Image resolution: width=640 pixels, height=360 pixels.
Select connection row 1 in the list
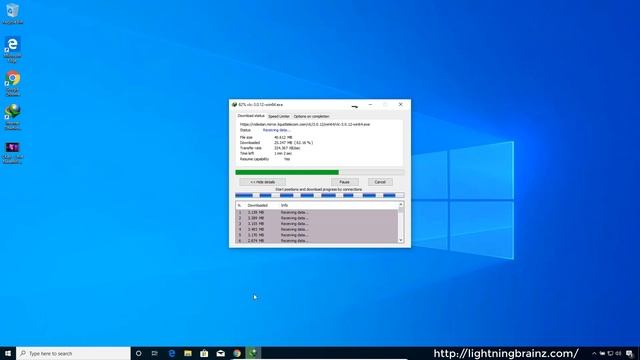click(317, 212)
